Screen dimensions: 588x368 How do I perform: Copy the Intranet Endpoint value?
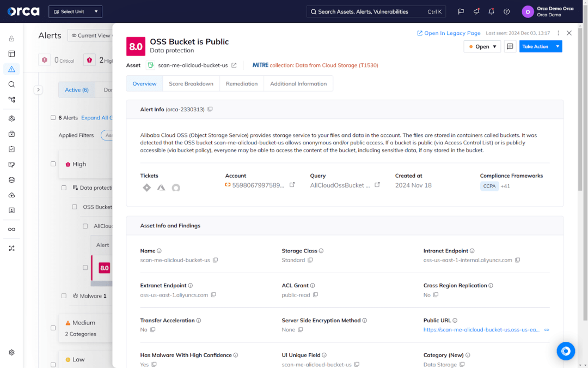pos(518,260)
